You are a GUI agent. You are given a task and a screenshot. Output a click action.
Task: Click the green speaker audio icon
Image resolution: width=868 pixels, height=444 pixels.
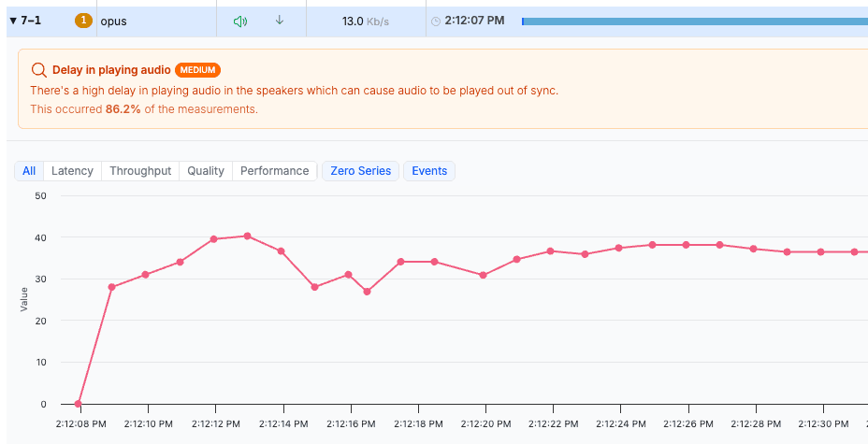240,21
